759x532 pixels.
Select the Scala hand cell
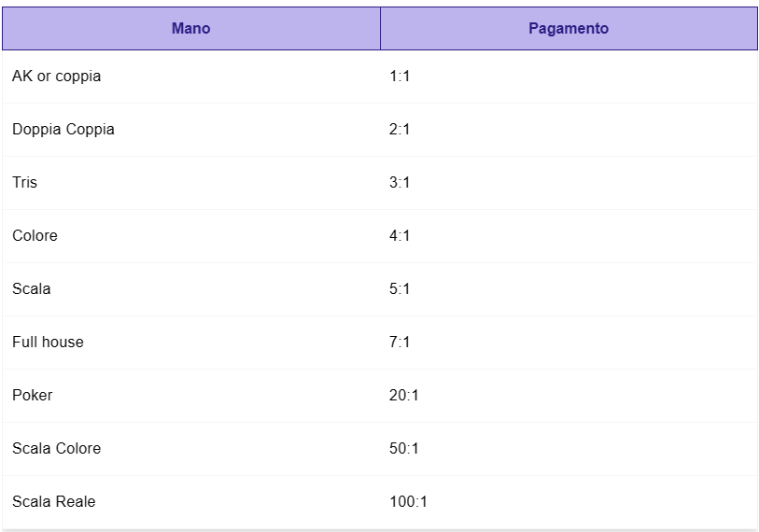191,289
